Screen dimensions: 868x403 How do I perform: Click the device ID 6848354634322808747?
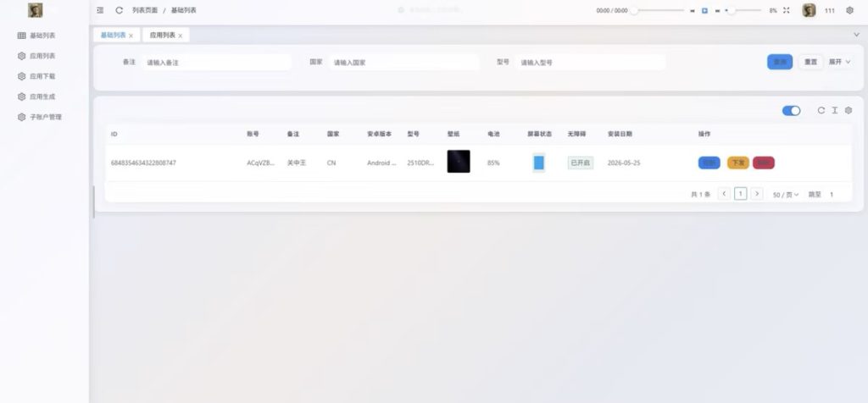pos(143,163)
